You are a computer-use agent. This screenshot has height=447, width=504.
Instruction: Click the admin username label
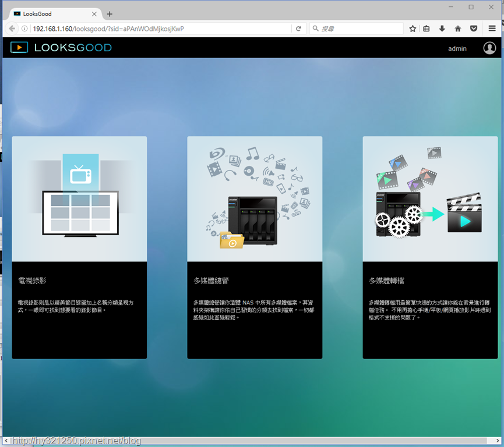coord(457,48)
